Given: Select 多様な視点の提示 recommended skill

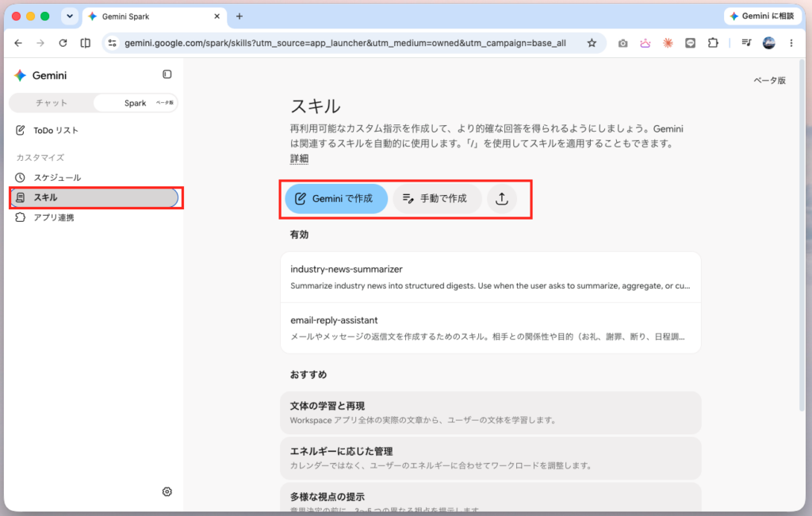Looking at the screenshot, I should (x=490, y=497).
